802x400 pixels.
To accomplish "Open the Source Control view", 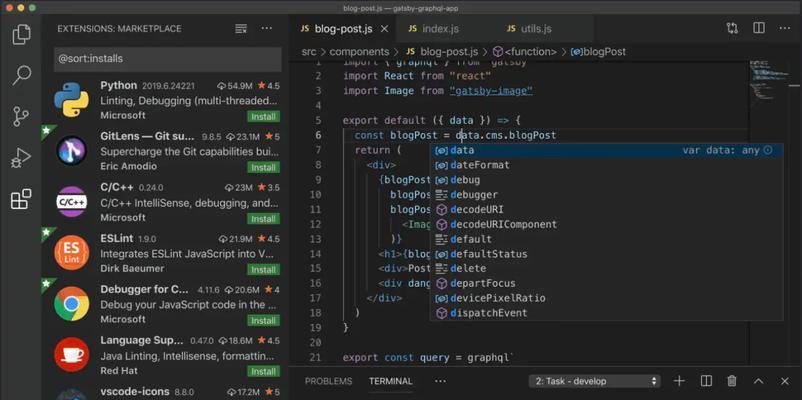I will point(21,117).
